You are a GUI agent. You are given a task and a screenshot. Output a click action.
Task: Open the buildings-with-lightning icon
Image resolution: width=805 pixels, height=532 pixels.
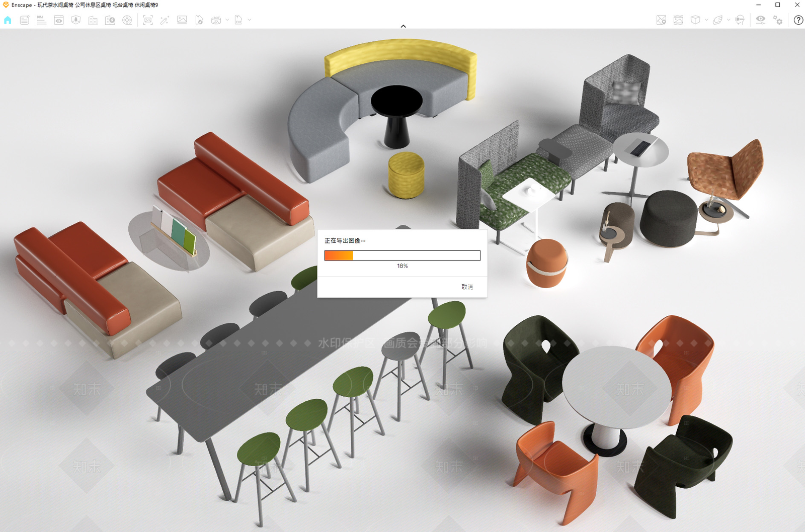(x=110, y=20)
